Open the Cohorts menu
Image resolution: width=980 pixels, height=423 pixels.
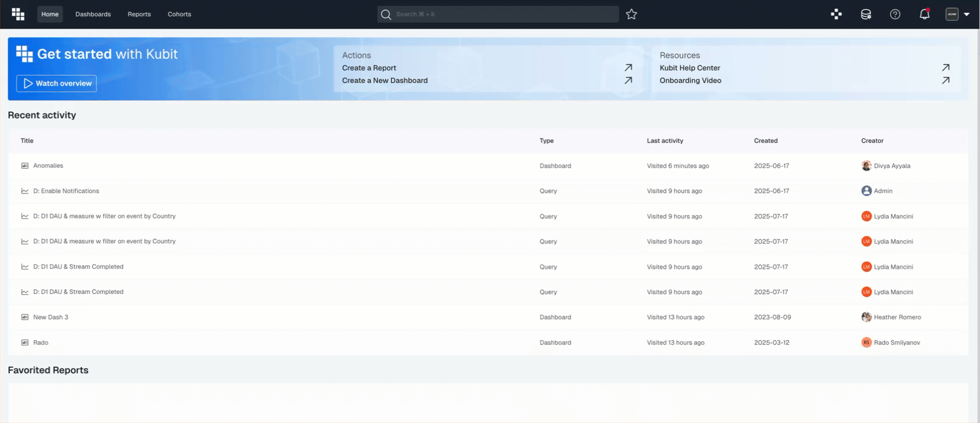(179, 14)
